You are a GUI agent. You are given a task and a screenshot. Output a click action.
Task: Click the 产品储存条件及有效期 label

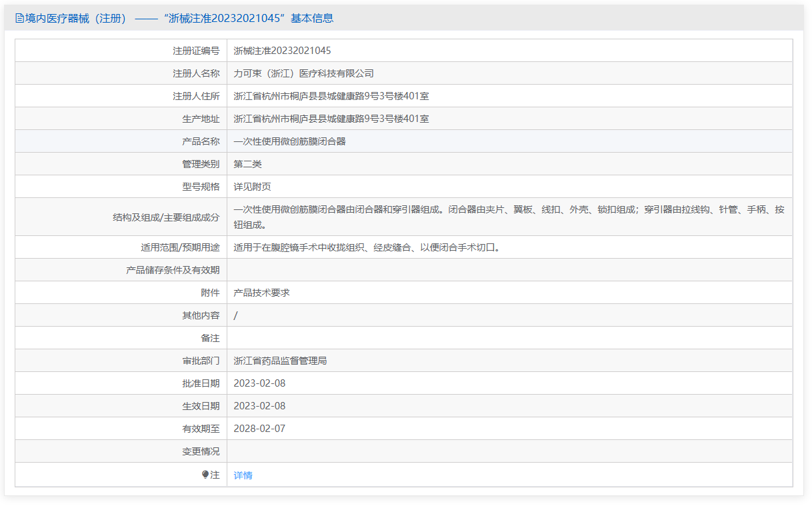(173, 270)
